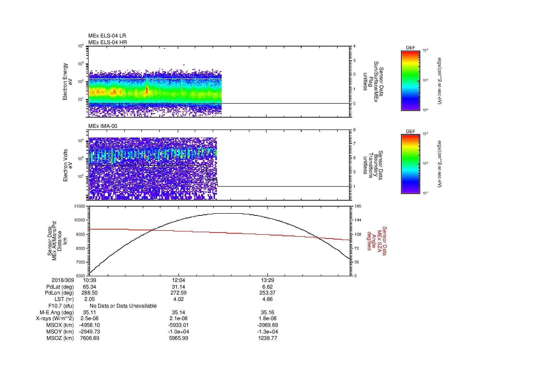555x392 pixels.
Task: Click the MSOZ value 1238.77
Action: click(268, 338)
